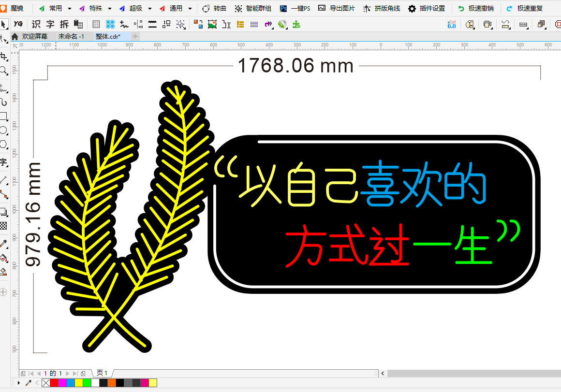The image size is (561, 392).
Task: Click the 极速撤销 fast undo button
Action: coord(476,9)
